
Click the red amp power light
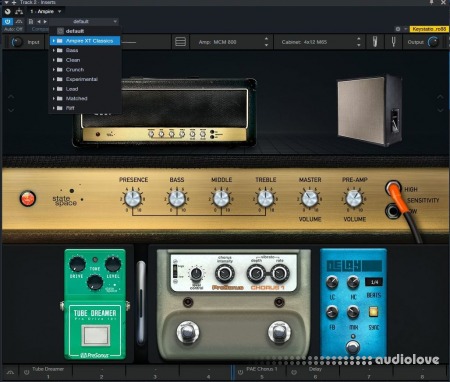click(28, 198)
